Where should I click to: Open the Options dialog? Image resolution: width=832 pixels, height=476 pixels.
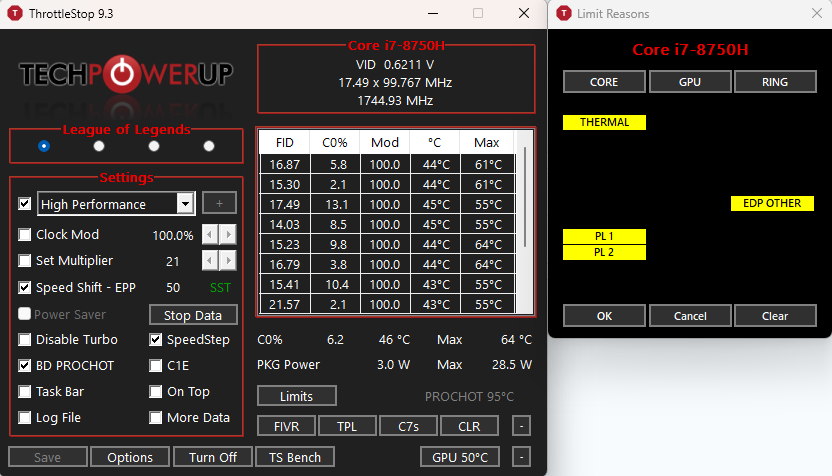[x=130, y=457]
